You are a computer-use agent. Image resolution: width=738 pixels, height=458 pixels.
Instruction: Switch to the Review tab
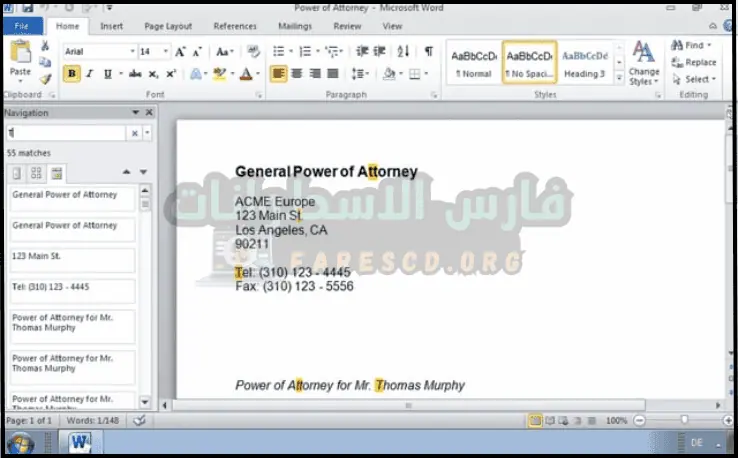coord(347,26)
